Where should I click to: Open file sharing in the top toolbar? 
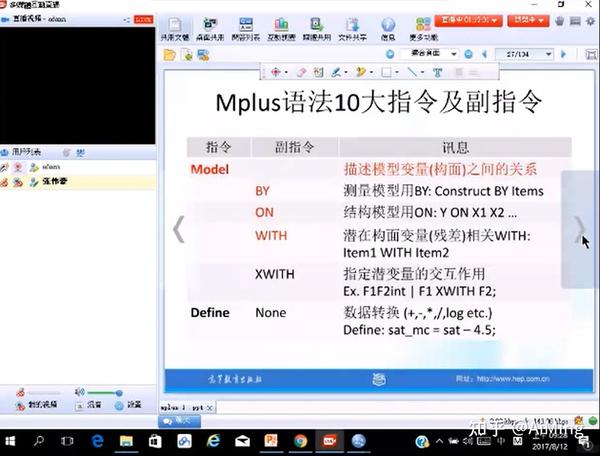352,29
